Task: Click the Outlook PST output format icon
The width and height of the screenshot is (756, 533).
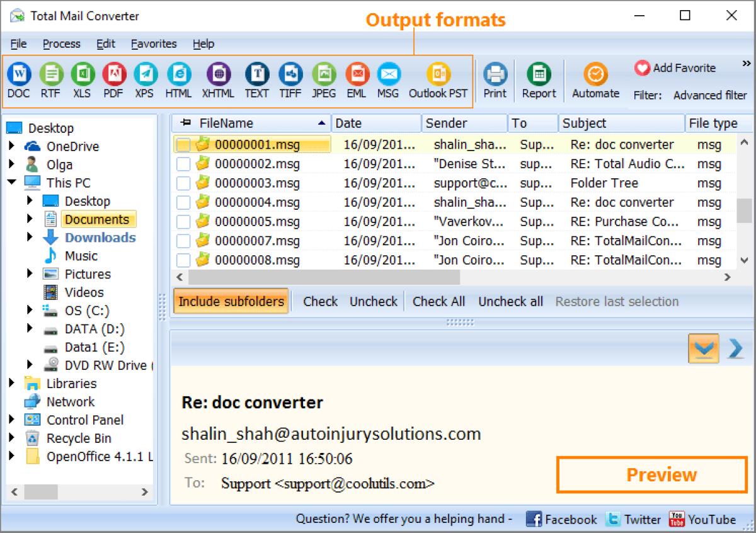Action: click(437, 77)
